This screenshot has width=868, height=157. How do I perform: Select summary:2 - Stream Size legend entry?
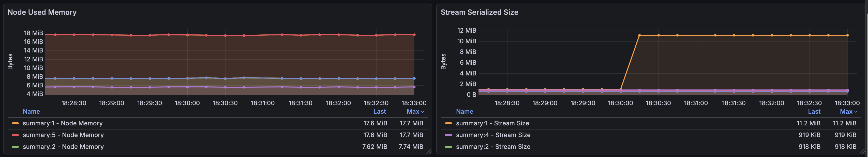click(493, 147)
